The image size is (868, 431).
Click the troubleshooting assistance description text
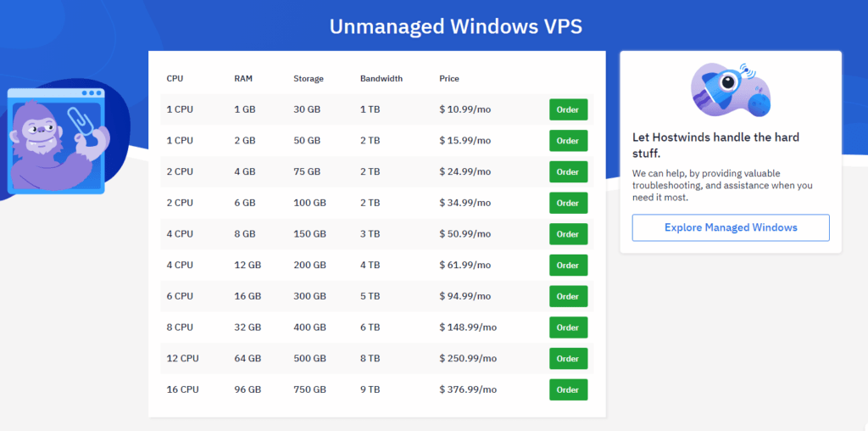(722, 186)
